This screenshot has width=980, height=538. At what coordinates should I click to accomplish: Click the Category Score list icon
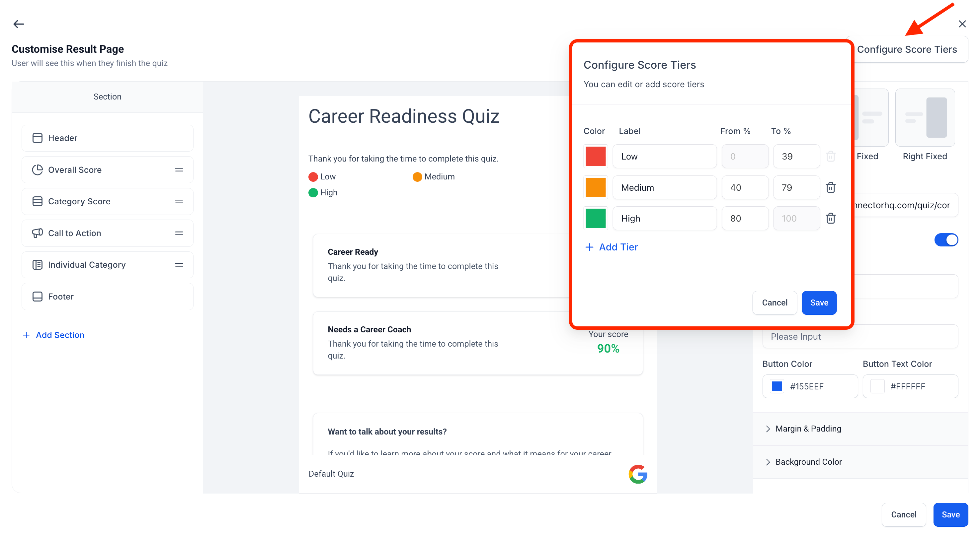point(37,201)
